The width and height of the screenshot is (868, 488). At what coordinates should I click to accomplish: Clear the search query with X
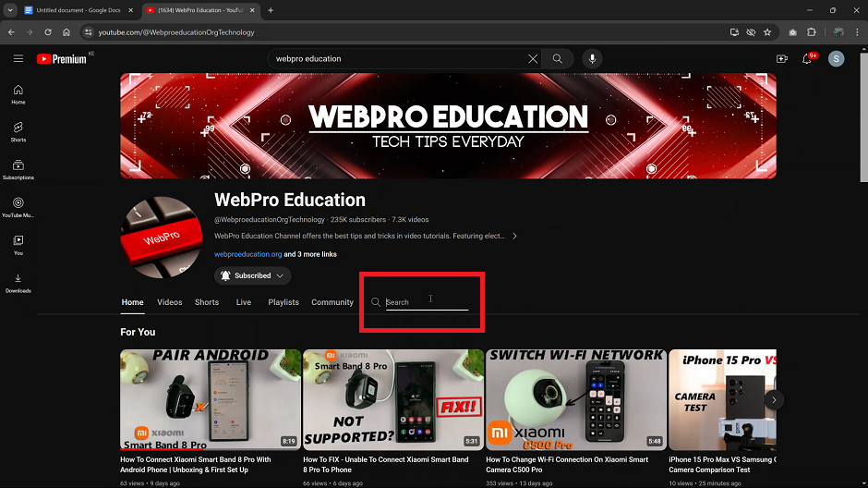[x=533, y=59]
